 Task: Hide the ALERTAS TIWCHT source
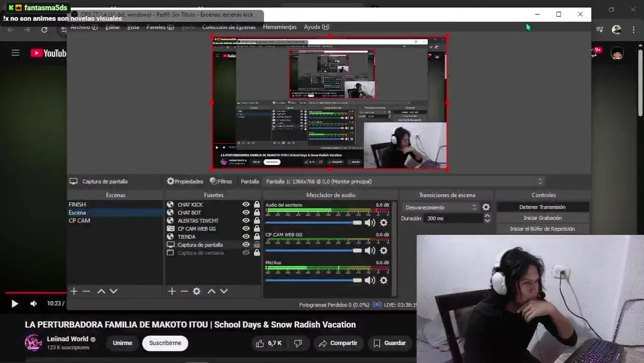pyautogui.click(x=246, y=221)
